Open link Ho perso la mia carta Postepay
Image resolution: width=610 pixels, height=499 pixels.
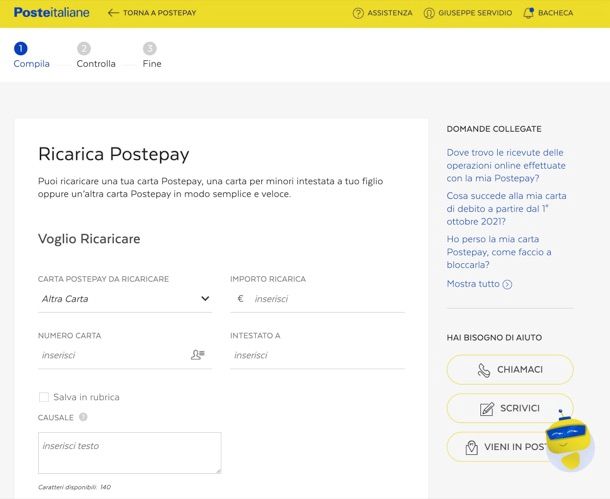coord(499,252)
